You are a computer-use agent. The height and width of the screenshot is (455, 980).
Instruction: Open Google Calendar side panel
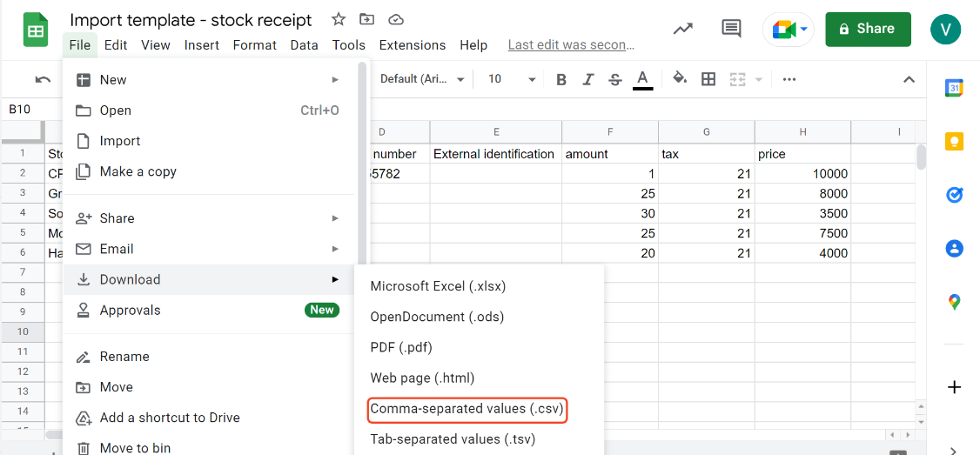(x=954, y=88)
